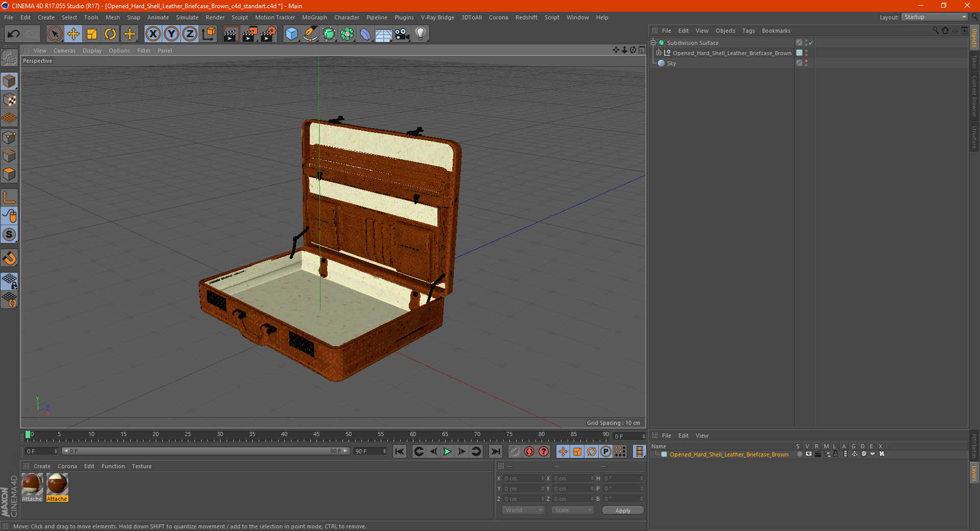Add a Camera object
Screen dimensions: 980x531
point(402,34)
